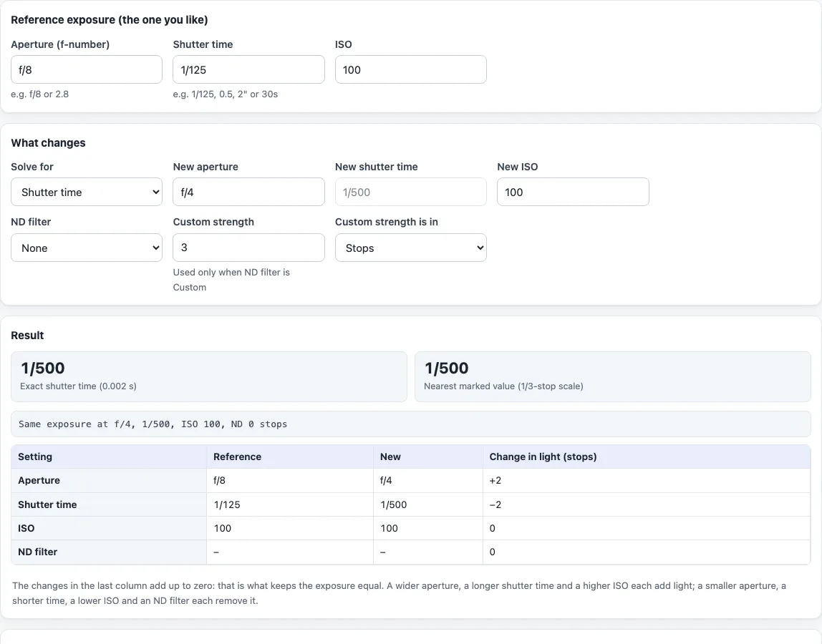Click the "Used only when ND filter is Custom" note
The width and height of the screenshot is (822, 644).
pos(231,280)
